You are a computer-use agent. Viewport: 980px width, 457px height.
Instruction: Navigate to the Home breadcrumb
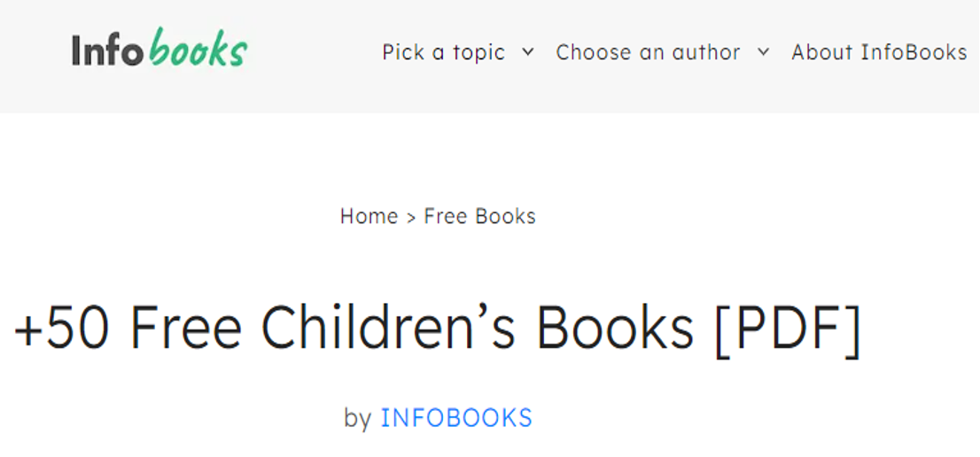pos(369,216)
